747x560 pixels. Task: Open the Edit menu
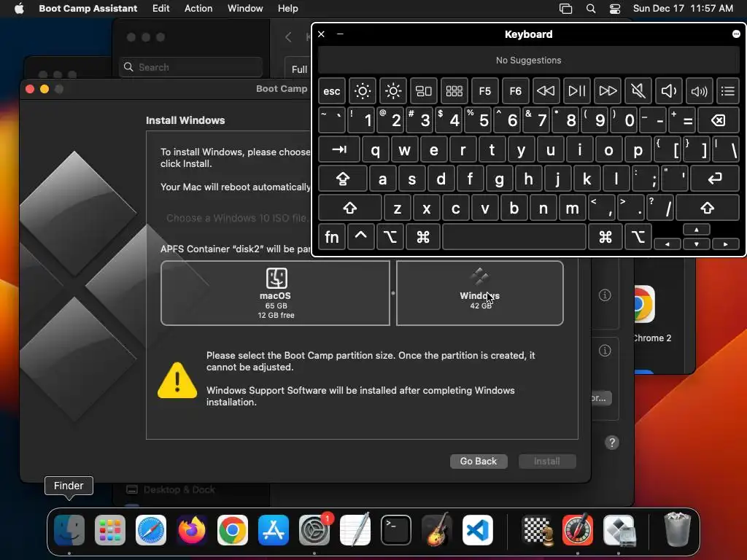160,8
